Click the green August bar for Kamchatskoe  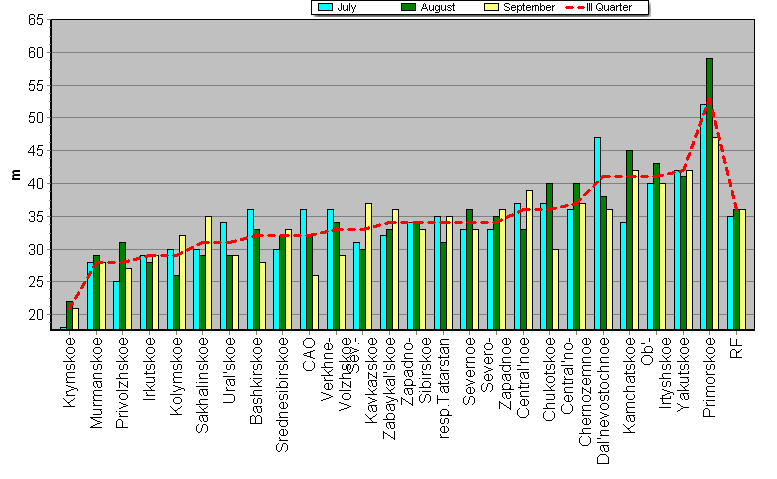(x=629, y=240)
